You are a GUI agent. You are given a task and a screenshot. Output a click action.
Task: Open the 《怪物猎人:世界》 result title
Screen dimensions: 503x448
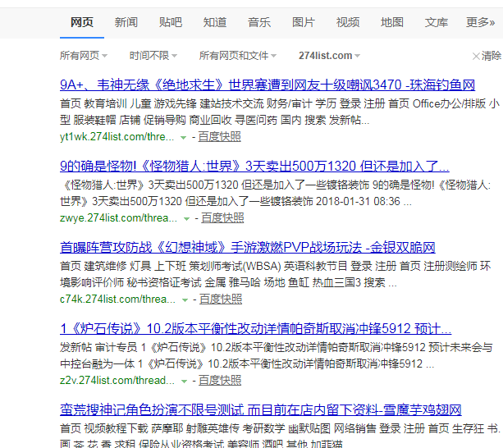254,165
